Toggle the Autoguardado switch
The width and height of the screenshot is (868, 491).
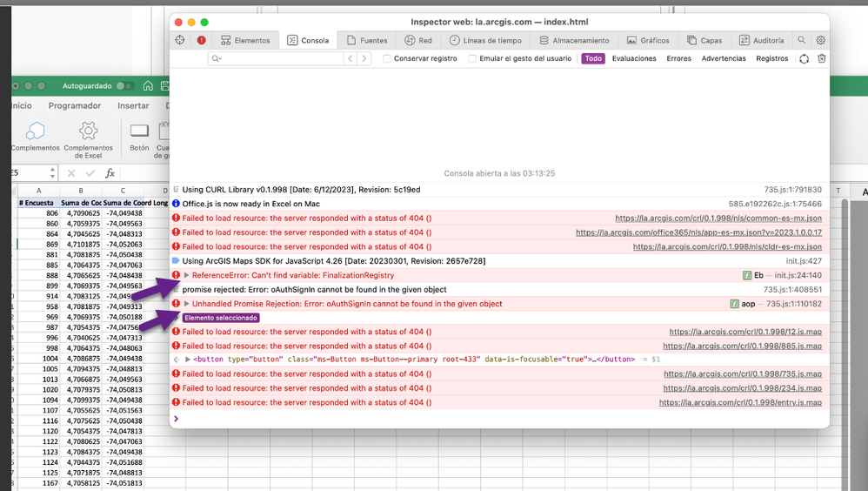coord(125,86)
